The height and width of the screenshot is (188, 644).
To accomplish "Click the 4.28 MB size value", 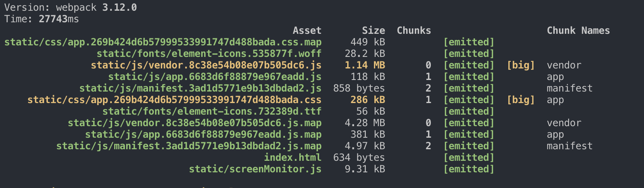I will point(367,123).
